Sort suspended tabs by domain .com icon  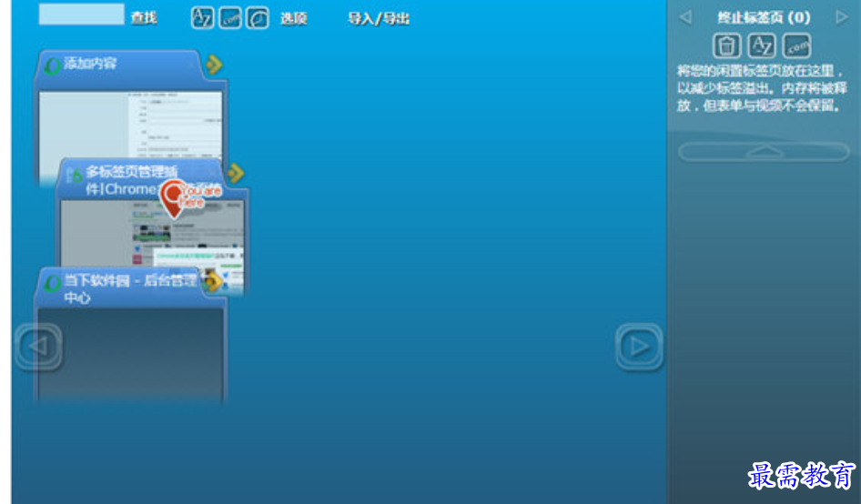[x=796, y=45]
